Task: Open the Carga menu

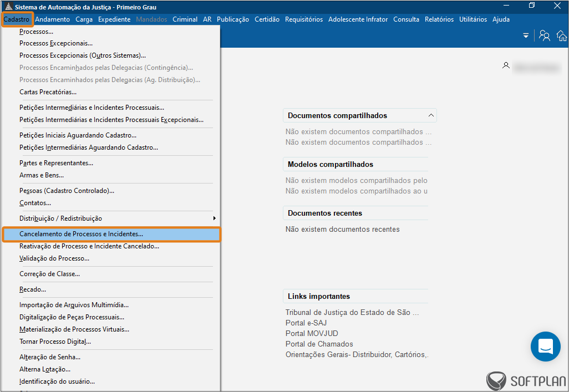Action: 84,19
